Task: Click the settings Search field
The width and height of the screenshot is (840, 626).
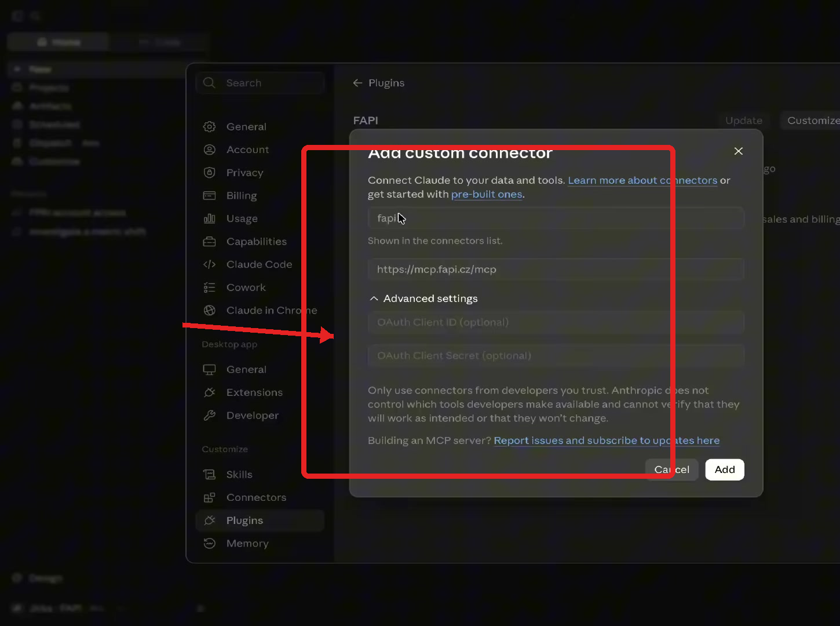Action: coord(260,83)
